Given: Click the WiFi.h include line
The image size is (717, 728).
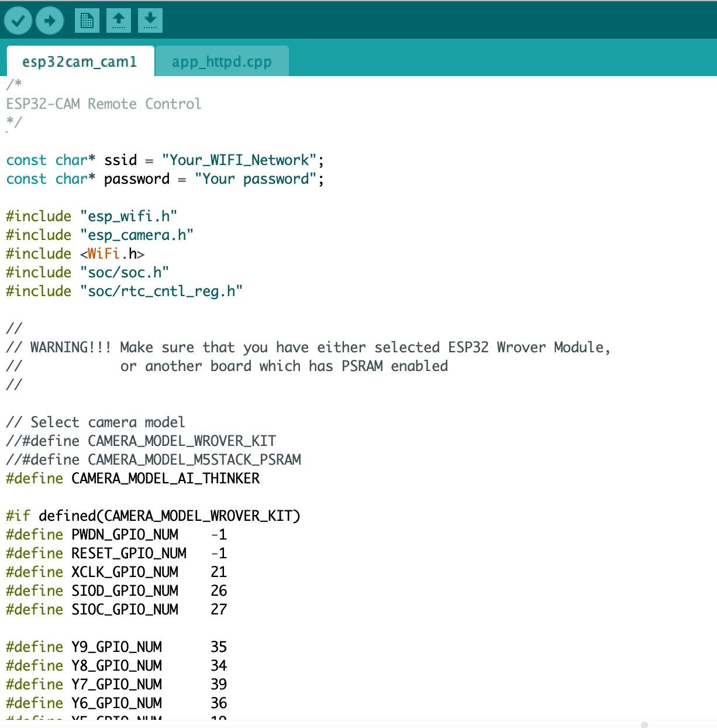Looking at the screenshot, I should coord(75,253).
